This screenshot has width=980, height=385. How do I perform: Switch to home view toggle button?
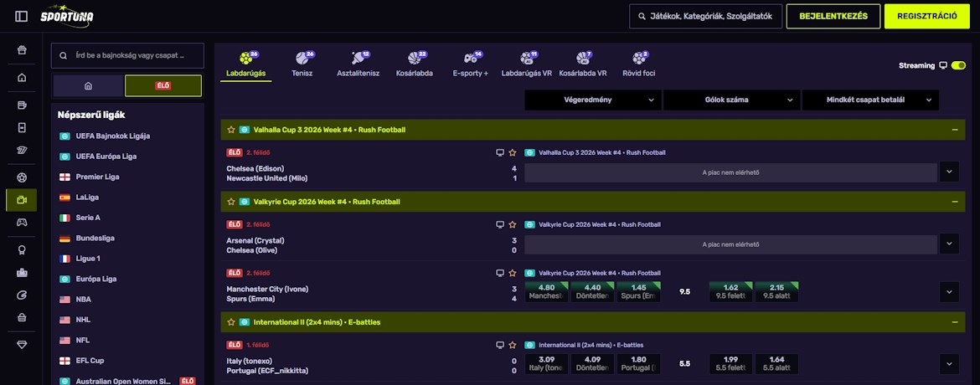click(88, 85)
